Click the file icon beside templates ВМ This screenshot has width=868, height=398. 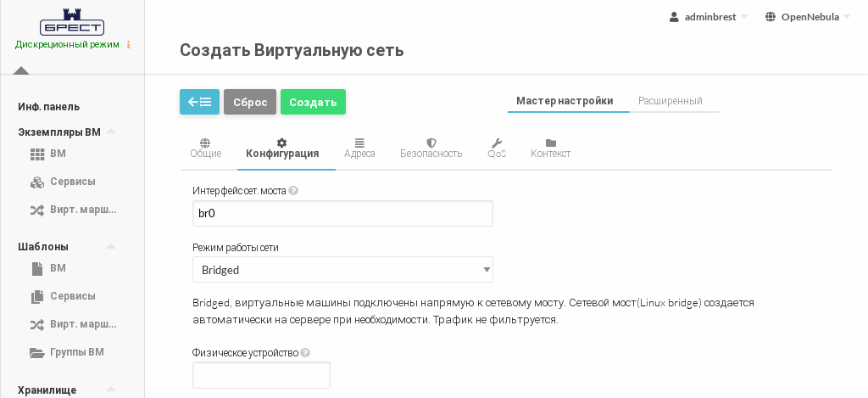pos(37,269)
